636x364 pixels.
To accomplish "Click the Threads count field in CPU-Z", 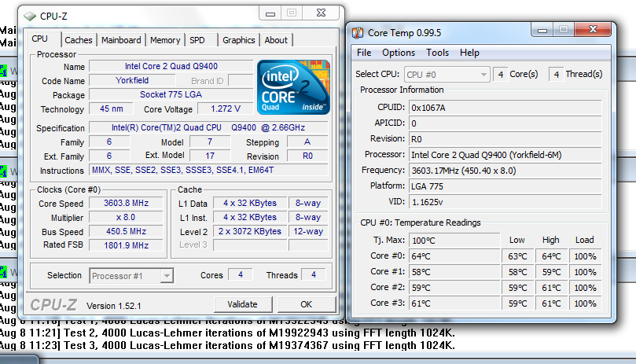I will coord(314,274).
